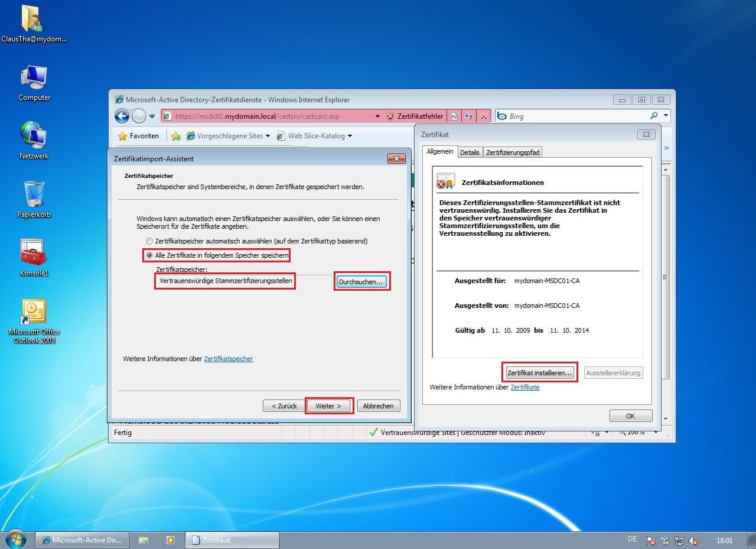Select automatic certificate store radio option
The image size is (756, 549).
149,241
